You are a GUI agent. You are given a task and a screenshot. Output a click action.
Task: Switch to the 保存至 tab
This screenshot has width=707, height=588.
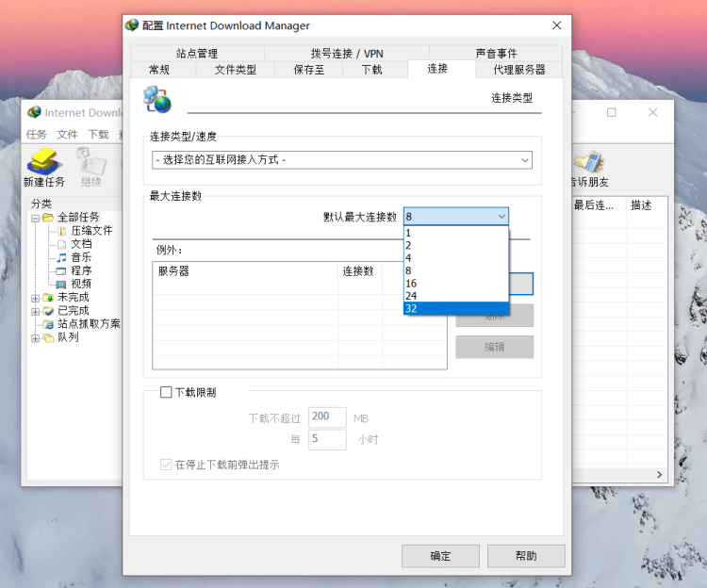[309, 70]
